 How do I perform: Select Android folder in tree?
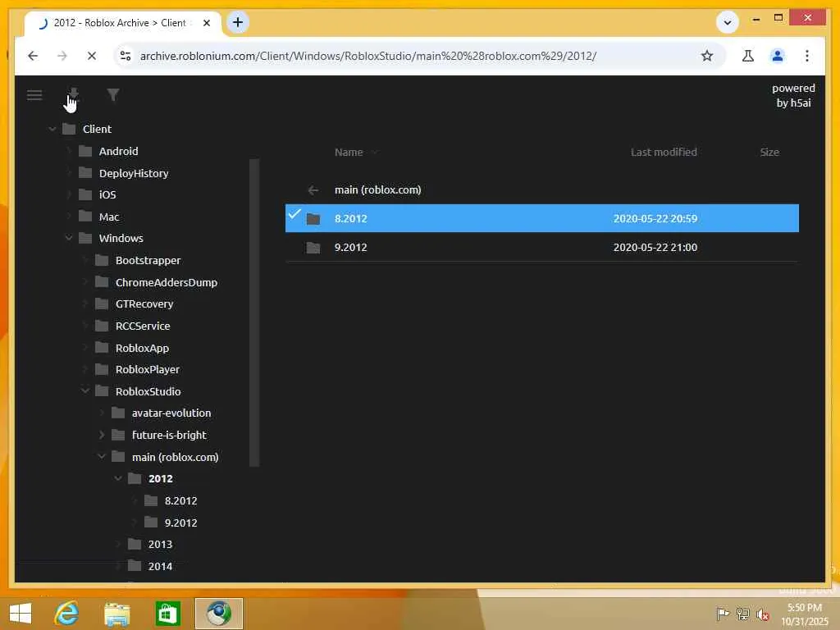[118, 151]
